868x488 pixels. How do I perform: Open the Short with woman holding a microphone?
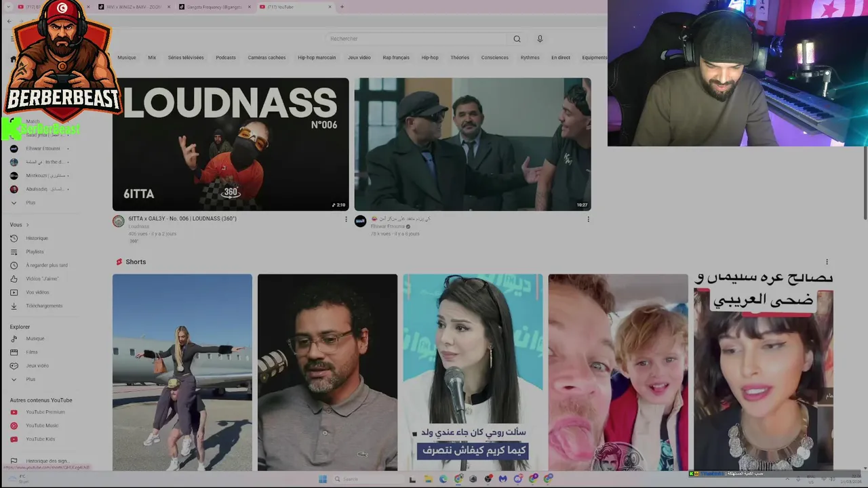[473, 372]
